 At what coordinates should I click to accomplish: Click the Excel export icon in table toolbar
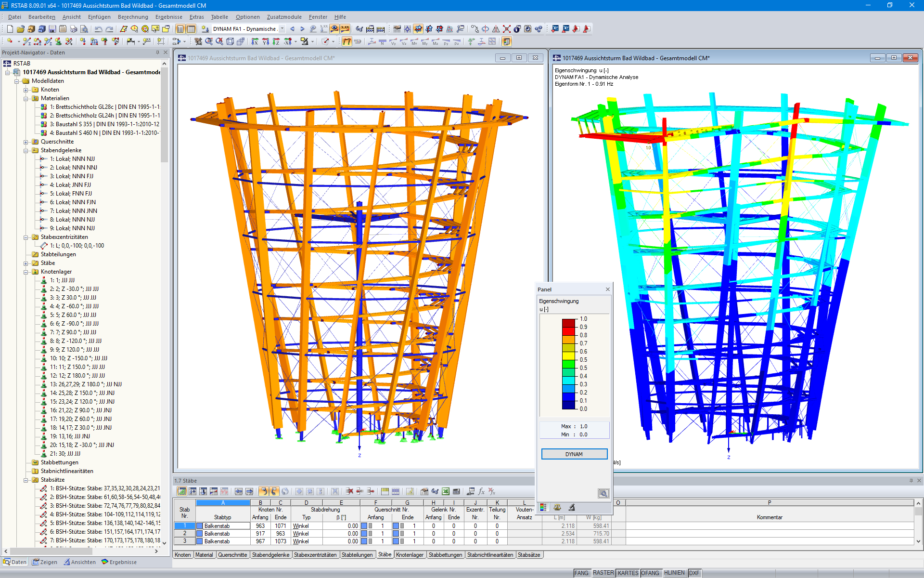point(446,491)
